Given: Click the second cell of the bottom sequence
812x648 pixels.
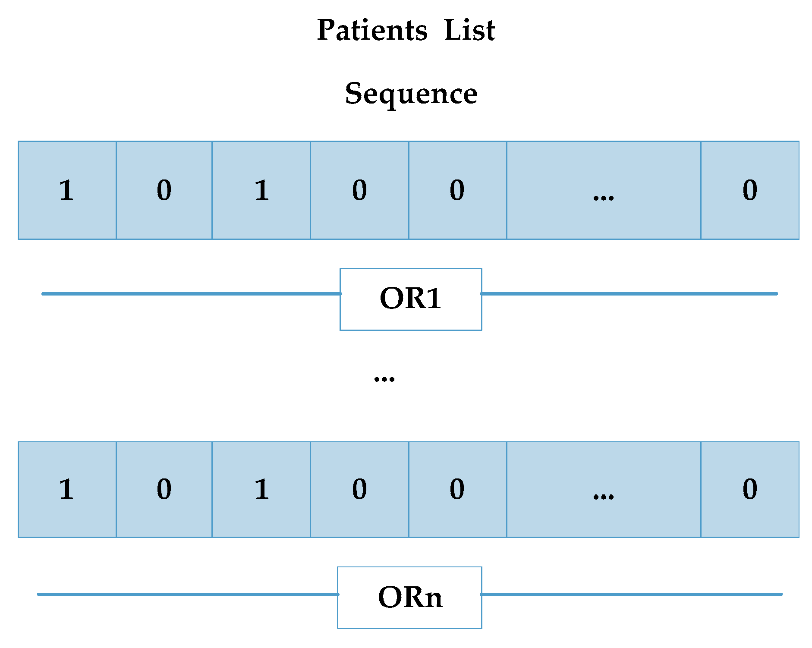Looking at the screenshot, I should point(164,490).
